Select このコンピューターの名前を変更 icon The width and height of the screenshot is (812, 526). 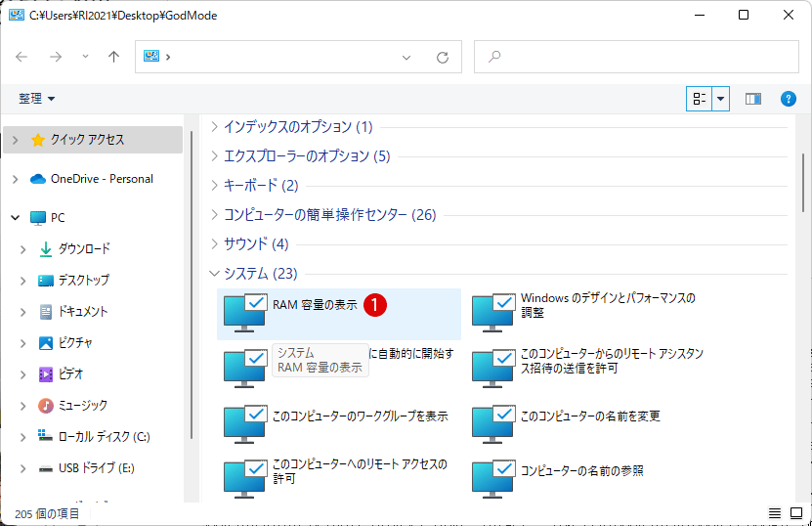[494, 424]
